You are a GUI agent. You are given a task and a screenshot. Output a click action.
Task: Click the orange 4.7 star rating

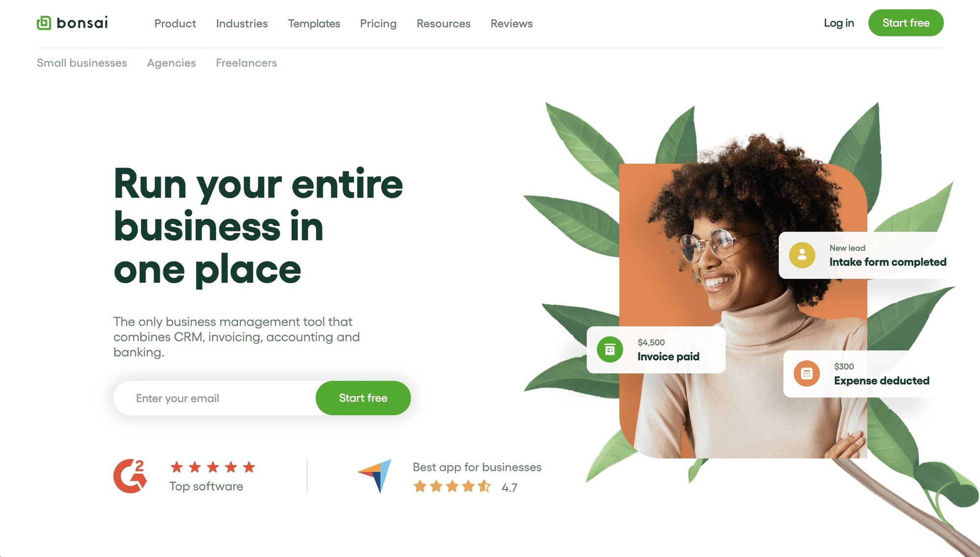point(452,486)
